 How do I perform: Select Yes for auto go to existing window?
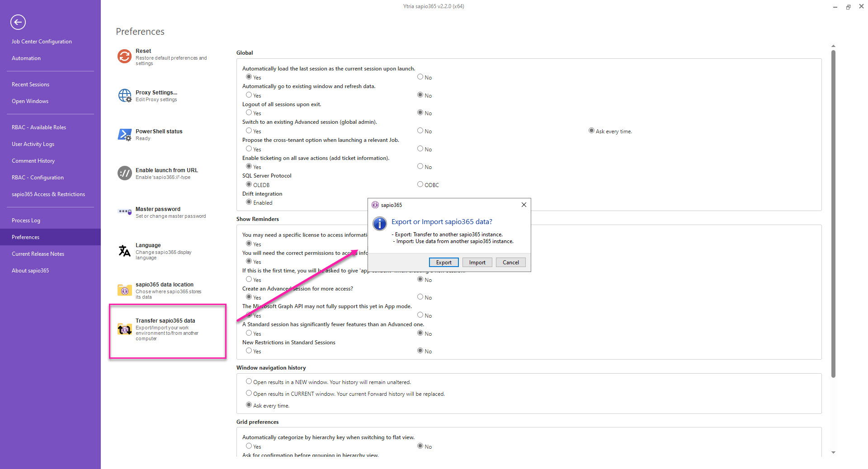click(x=249, y=95)
